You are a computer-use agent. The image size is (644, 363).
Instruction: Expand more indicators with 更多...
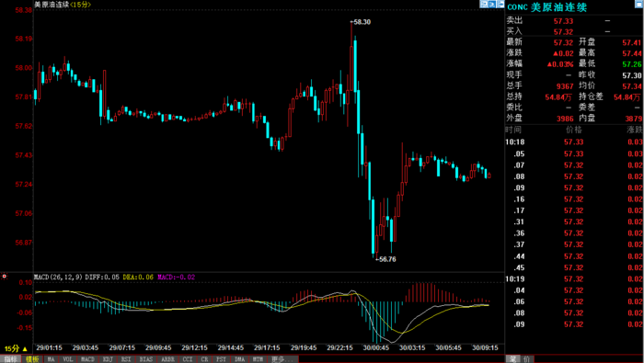click(283, 359)
